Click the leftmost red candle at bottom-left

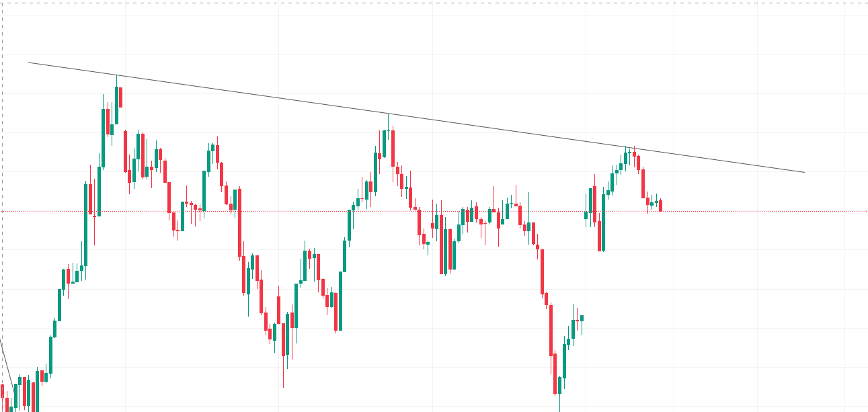3,391
